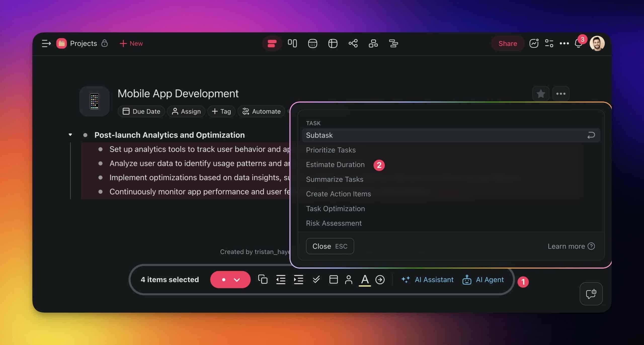The height and width of the screenshot is (345, 644).
Task: Open the org chart view icon
Action: pyautogui.click(x=373, y=44)
